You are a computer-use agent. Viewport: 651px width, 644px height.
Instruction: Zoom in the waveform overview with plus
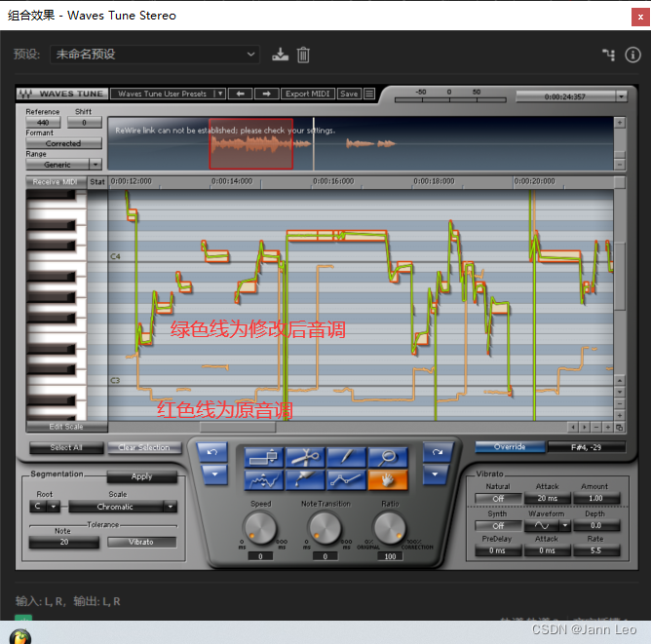point(620,123)
